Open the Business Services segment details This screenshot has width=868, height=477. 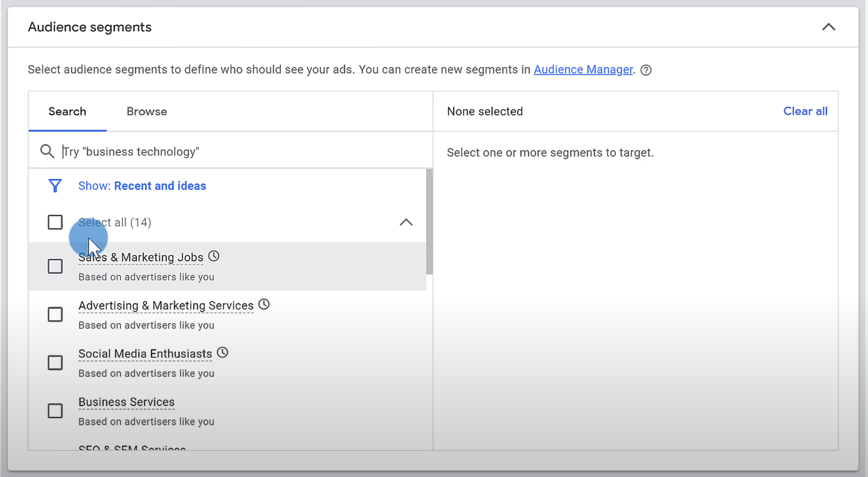coord(126,402)
